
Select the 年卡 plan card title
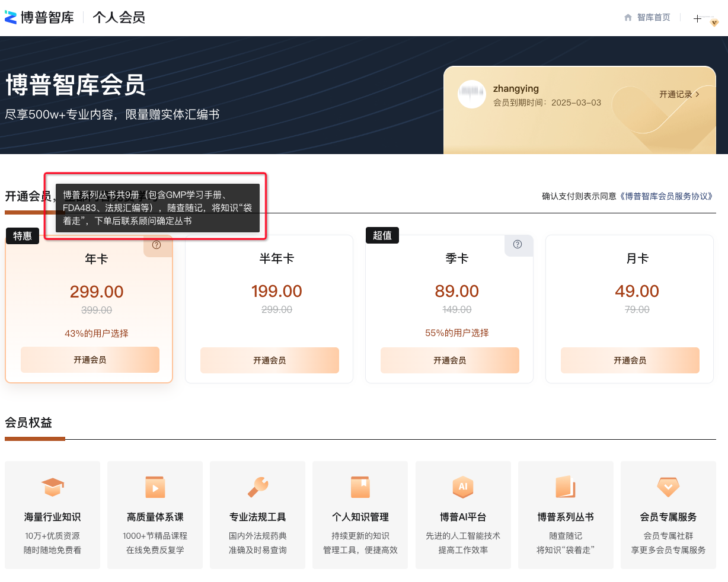point(97,259)
